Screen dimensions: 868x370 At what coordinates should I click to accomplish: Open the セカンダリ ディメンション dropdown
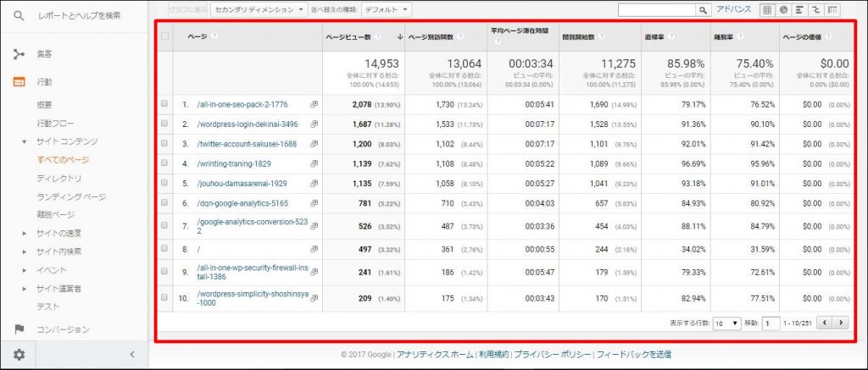point(259,10)
